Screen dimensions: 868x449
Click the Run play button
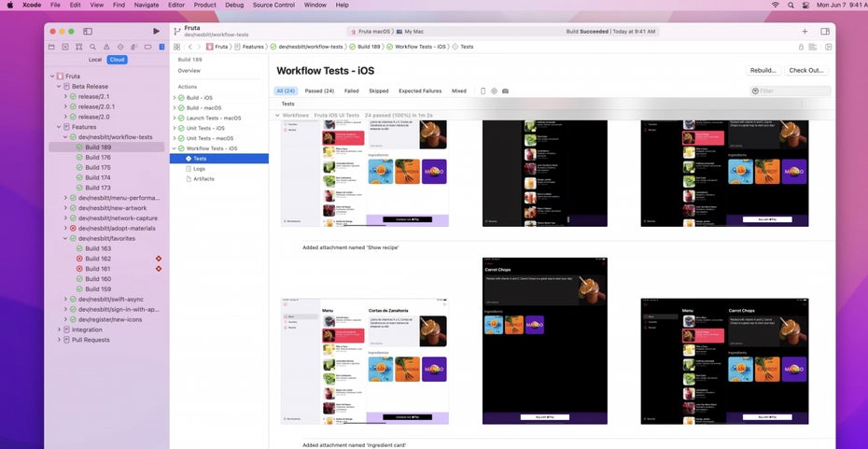click(x=156, y=32)
